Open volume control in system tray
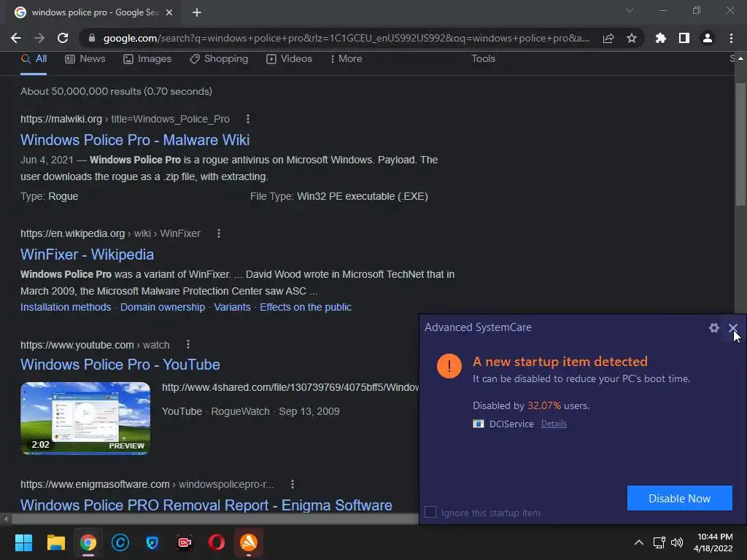Viewport: 747px width, 560px height. point(676,542)
